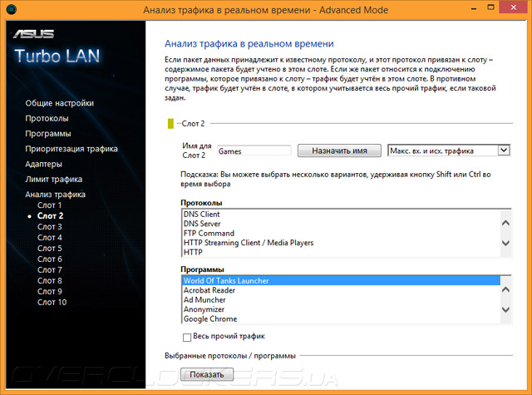Select Слот 10 in sidebar
This screenshot has height=395, width=532.
52,302
